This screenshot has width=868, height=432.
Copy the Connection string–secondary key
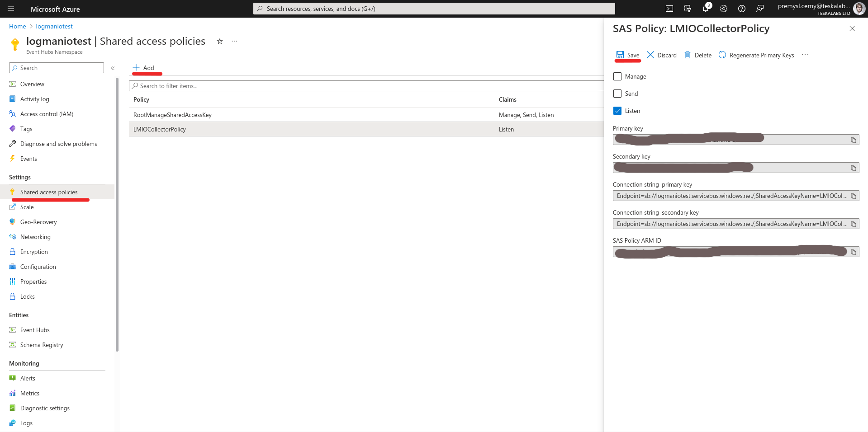(854, 224)
